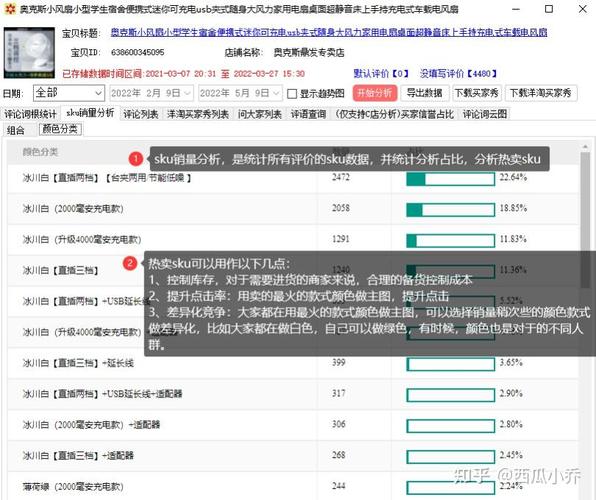Click the scroll-up arrow of the list
The width and height of the screenshot is (596, 500).
pos(585,147)
